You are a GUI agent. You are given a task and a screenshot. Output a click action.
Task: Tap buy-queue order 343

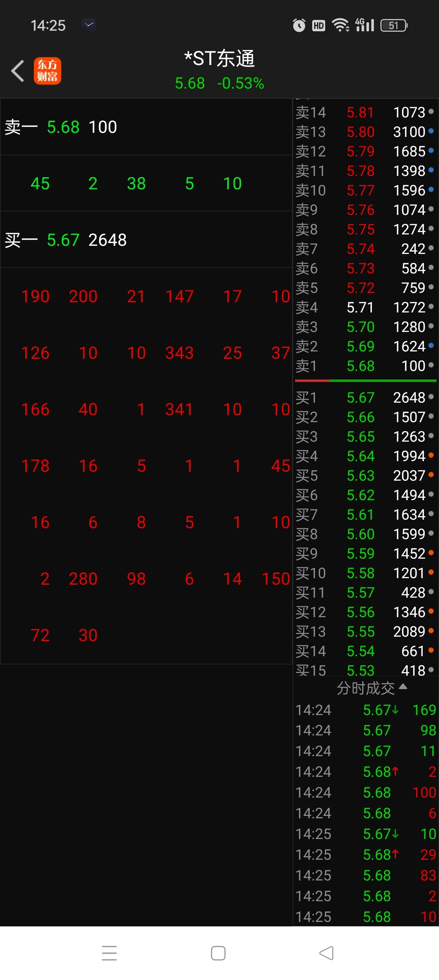pyautogui.click(x=179, y=353)
